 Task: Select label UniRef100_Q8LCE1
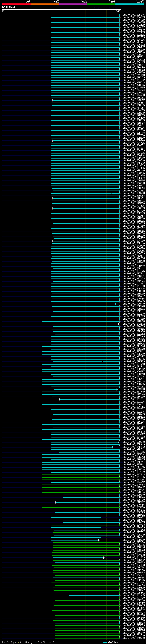[x=134, y=98]
